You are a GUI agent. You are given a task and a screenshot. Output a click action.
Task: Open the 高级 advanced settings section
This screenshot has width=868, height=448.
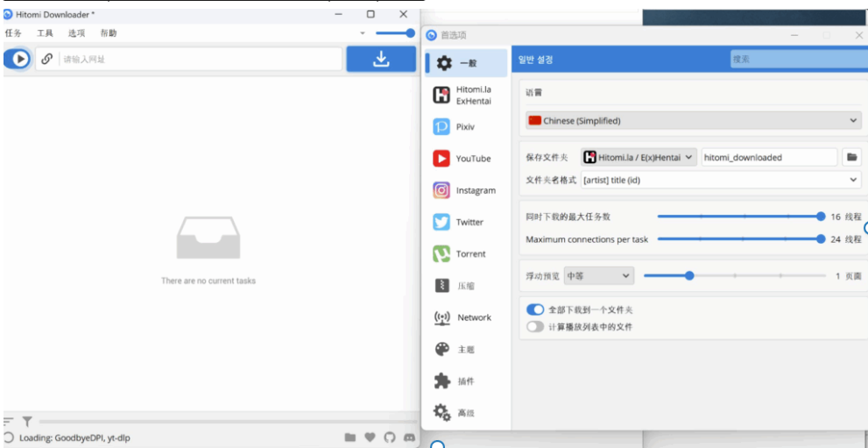(466, 413)
